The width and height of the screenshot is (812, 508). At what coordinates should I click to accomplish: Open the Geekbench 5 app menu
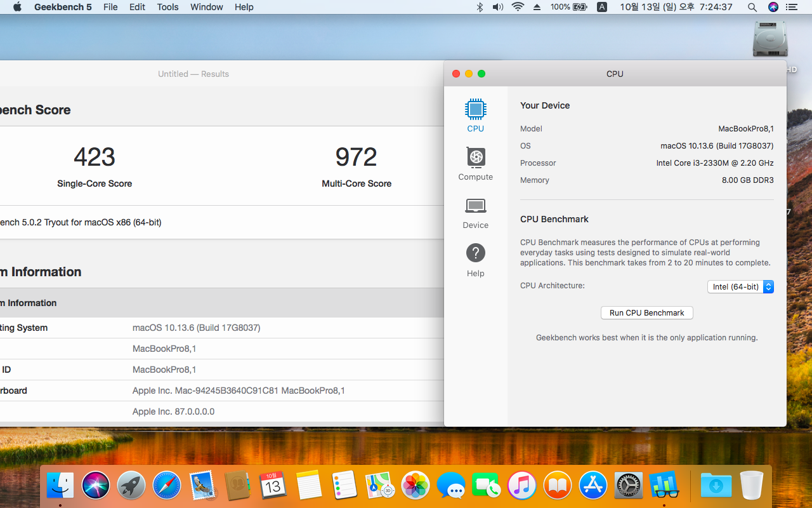click(x=63, y=7)
